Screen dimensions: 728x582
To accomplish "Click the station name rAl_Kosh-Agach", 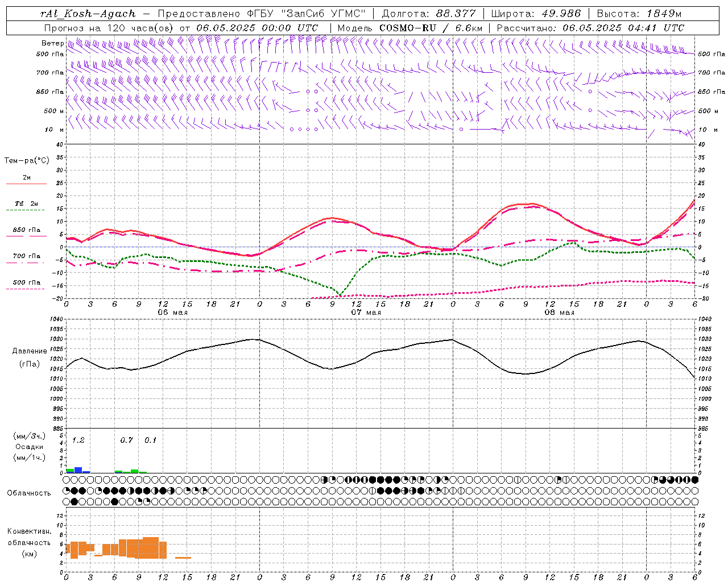I will [88, 14].
